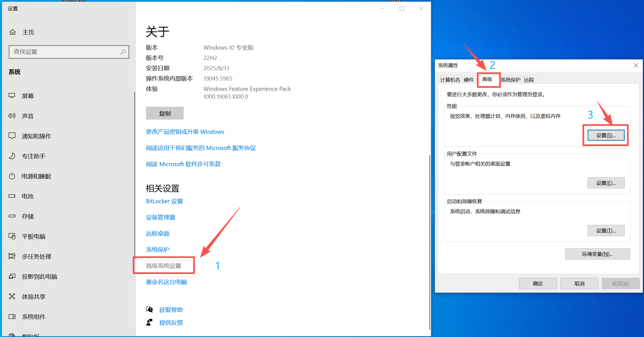Click the Focus assist moon icon
644x337 pixels.
tap(12, 156)
